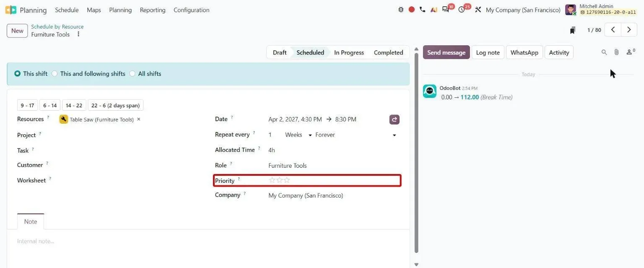Set status to Completed
The height and width of the screenshot is (268, 644).
[x=388, y=52]
